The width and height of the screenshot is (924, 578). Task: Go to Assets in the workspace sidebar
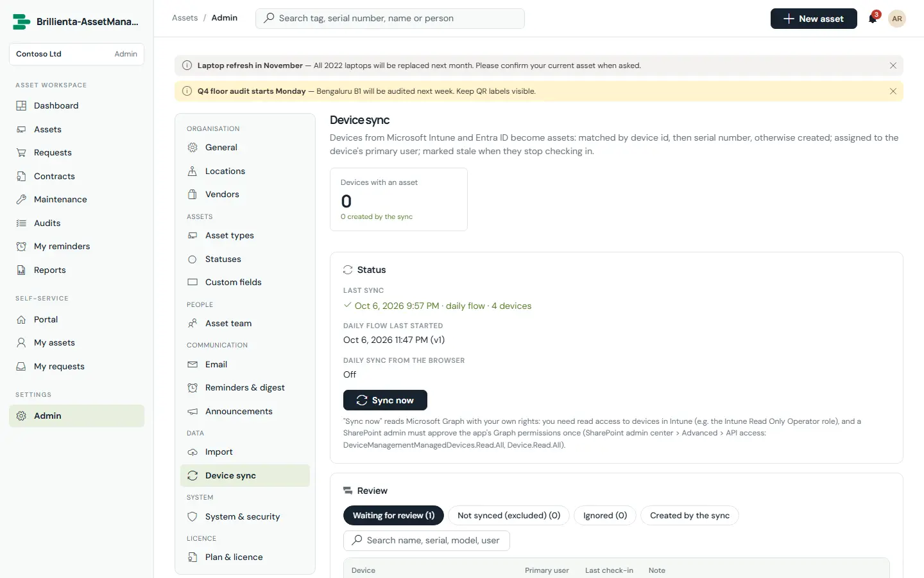(77, 129)
